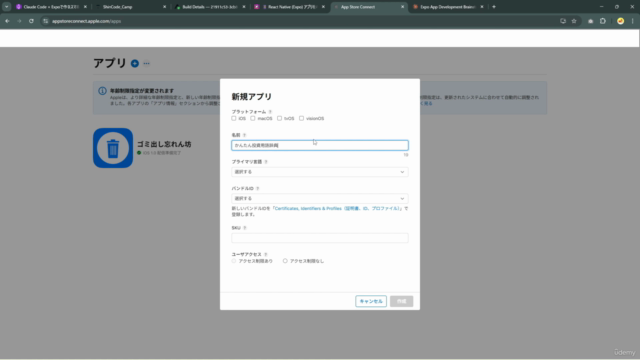Screen dimensions: 640x360
Task: Focus the 名前 app name input field
Action: [320, 145]
